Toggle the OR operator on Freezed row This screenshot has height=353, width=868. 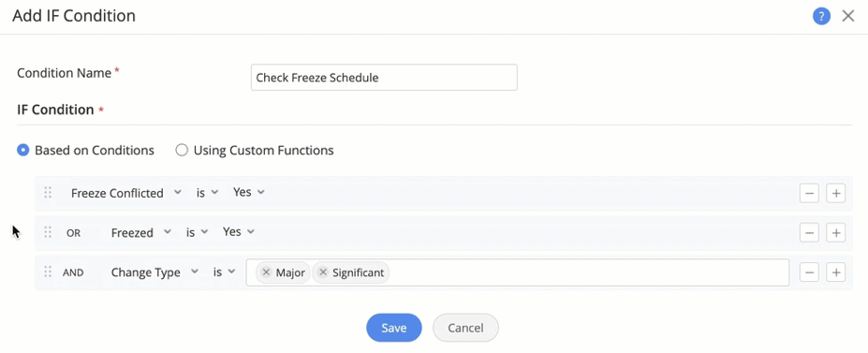tap(74, 233)
